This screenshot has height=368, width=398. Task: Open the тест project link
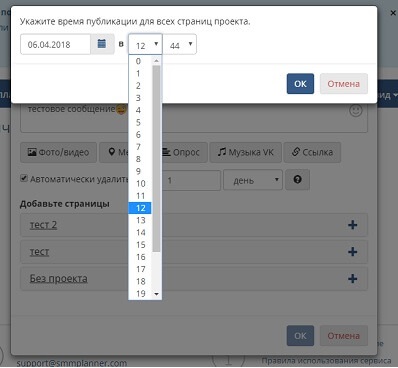pos(39,252)
